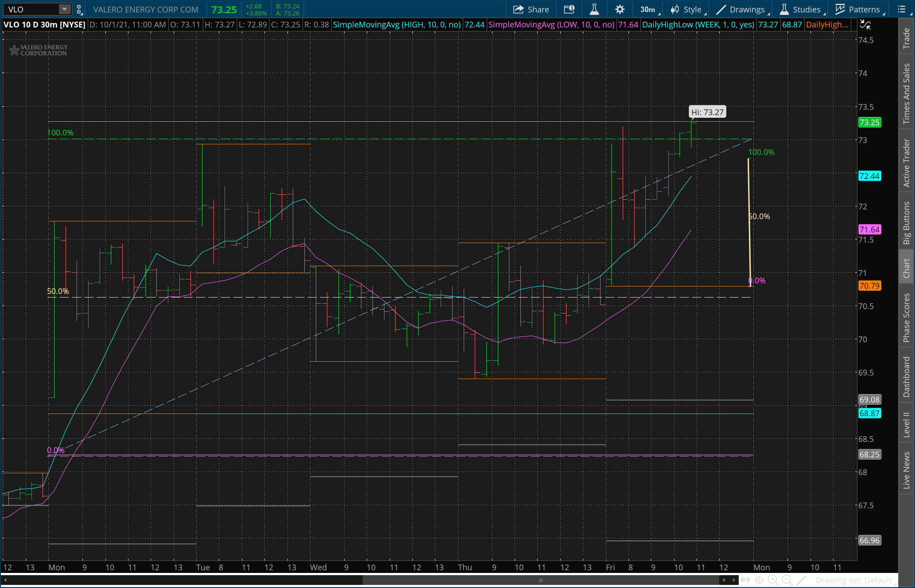Click the zoom in magnifier
Viewport: 915px width, 588px height.
pyautogui.click(x=773, y=580)
